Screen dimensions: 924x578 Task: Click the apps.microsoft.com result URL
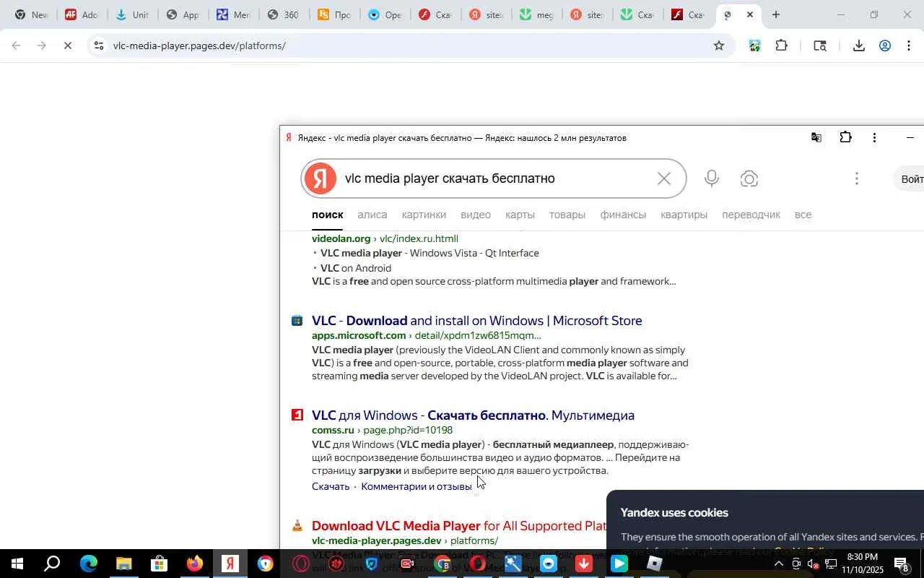coord(426,335)
